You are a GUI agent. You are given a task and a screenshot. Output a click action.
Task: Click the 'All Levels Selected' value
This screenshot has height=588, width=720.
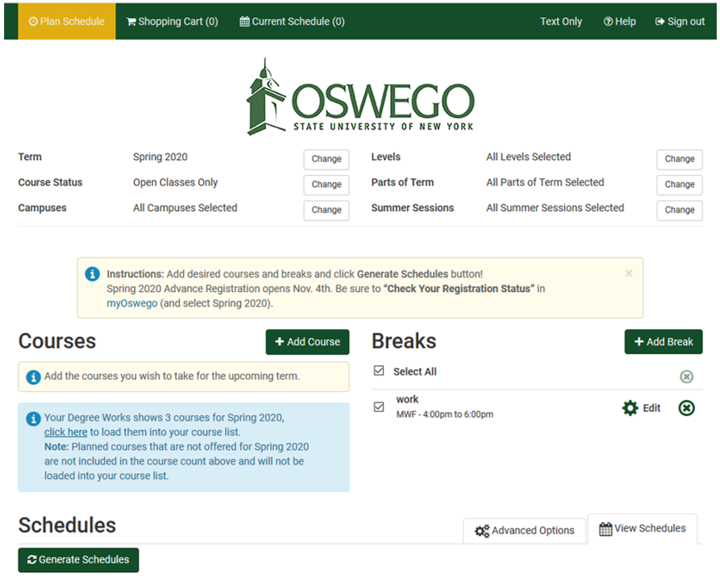(x=529, y=157)
